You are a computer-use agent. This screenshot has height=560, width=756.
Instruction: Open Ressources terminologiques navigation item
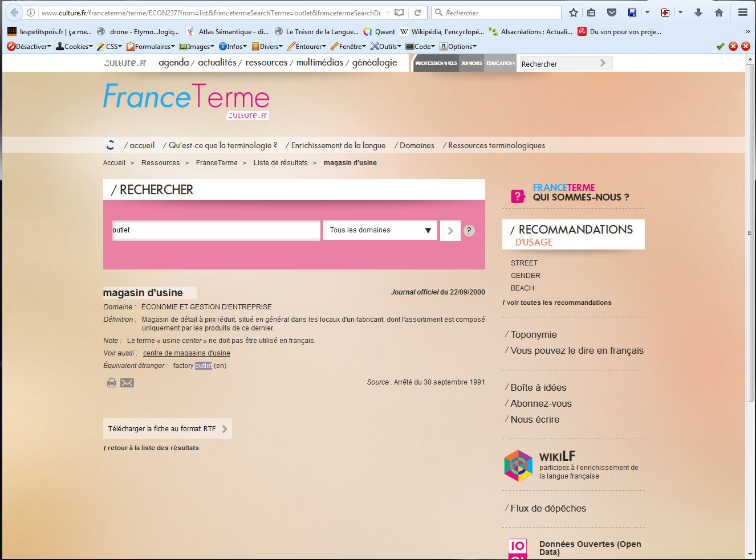(x=497, y=145)
